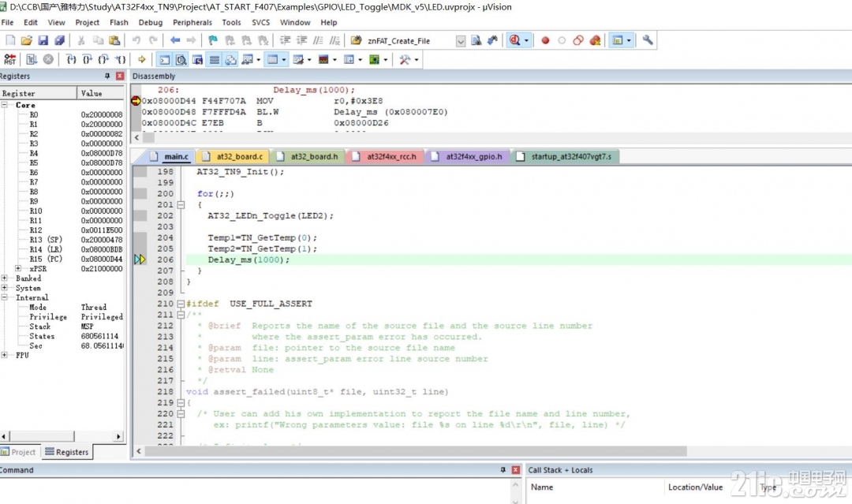This screenshot has height=504, width=852.
Task: Open the znFAT_Create_File search dropdown arrow
Action: click(x=460, y=41)
